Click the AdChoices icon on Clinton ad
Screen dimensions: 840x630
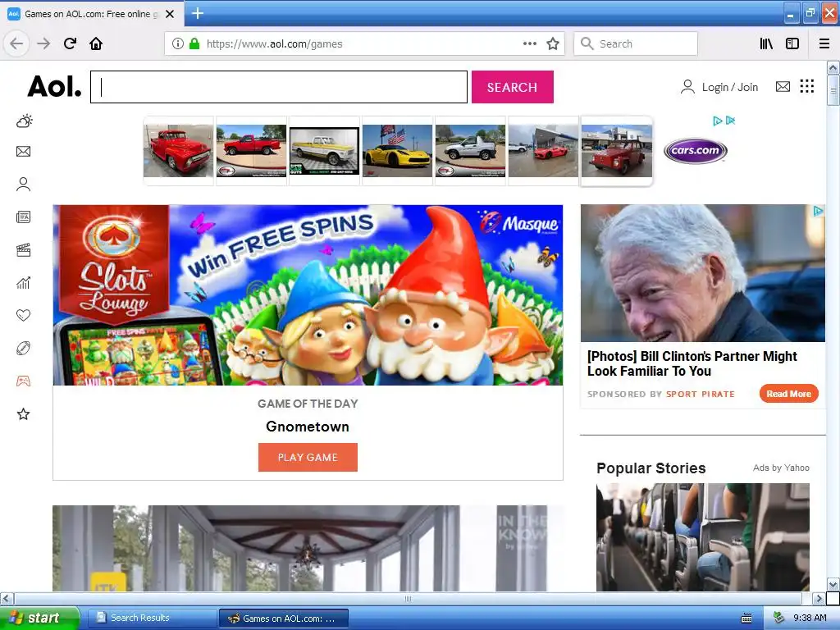point(818,211)
